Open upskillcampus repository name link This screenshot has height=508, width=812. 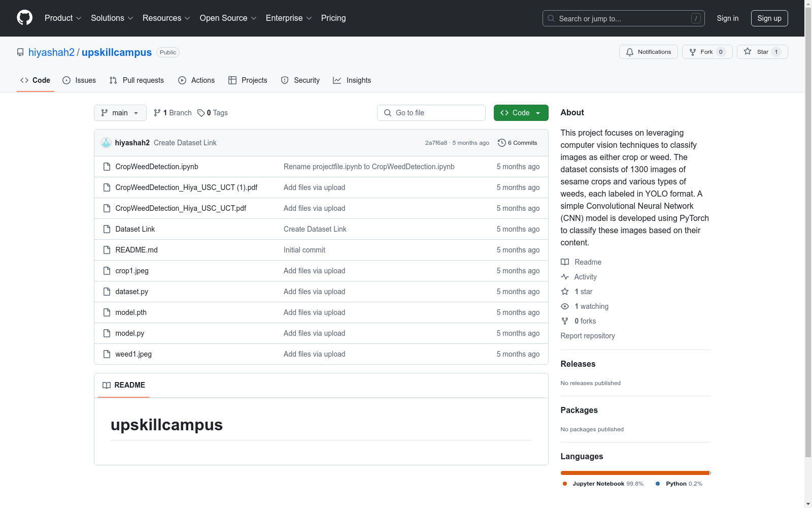tap(117, 52)
